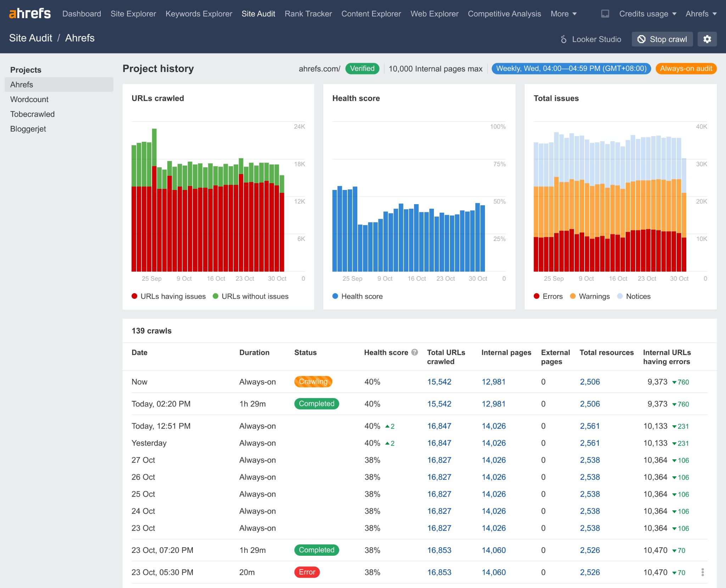Open the Site Audit settings gear
726x588 pixels.
[708, 39]
